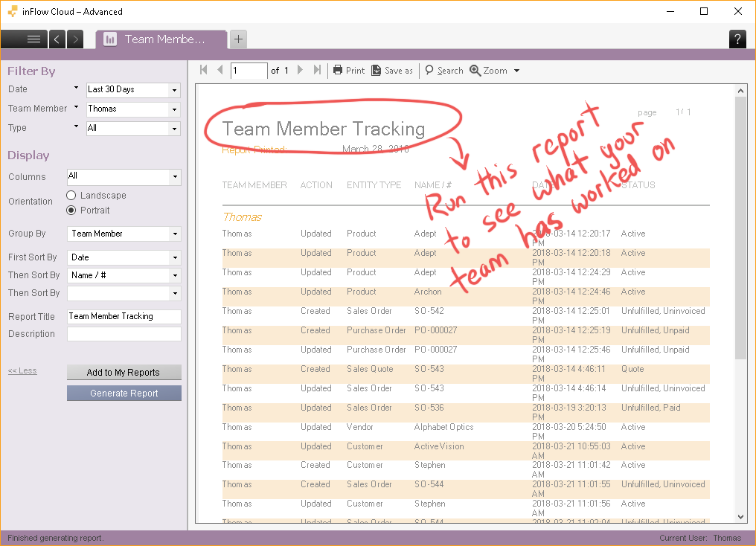Image resolution: width=756 pixels, height=546 pixels.
Task: Click the Alphabet Optics vendor name
Action: tap(443, 427)
